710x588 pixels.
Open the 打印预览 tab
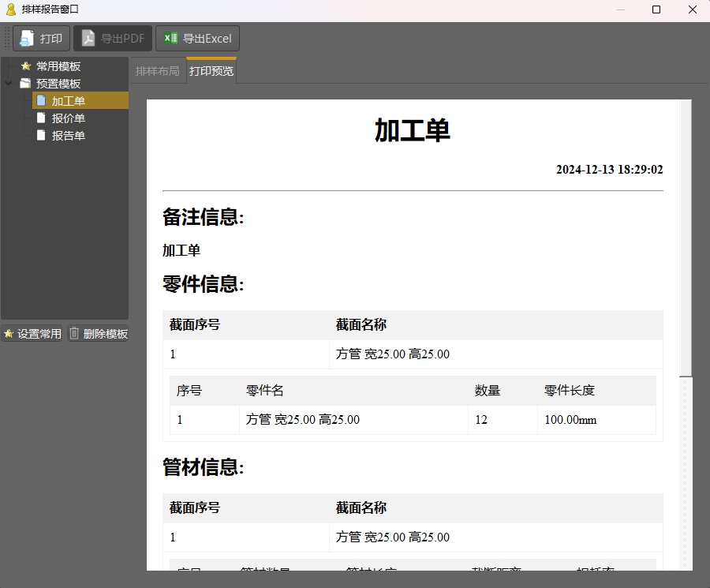click(x=211, y=71)
